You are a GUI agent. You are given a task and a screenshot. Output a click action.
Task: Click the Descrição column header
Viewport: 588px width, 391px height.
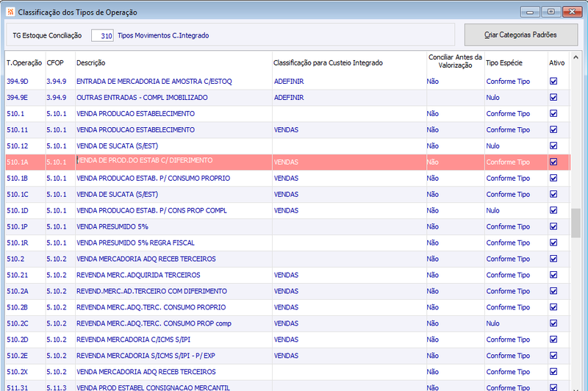point(90,62)
